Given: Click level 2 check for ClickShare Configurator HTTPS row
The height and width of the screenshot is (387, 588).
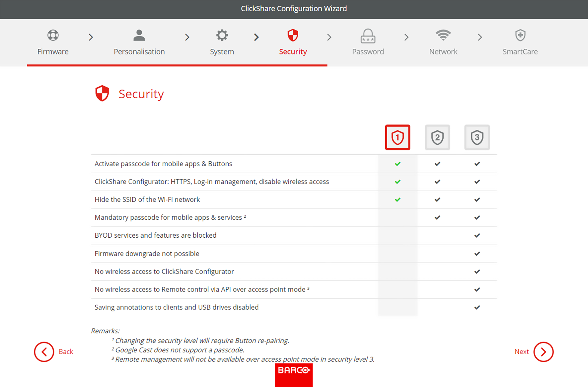Looking at the screenshot, I should pyautogui.click(x=437, y=182).
